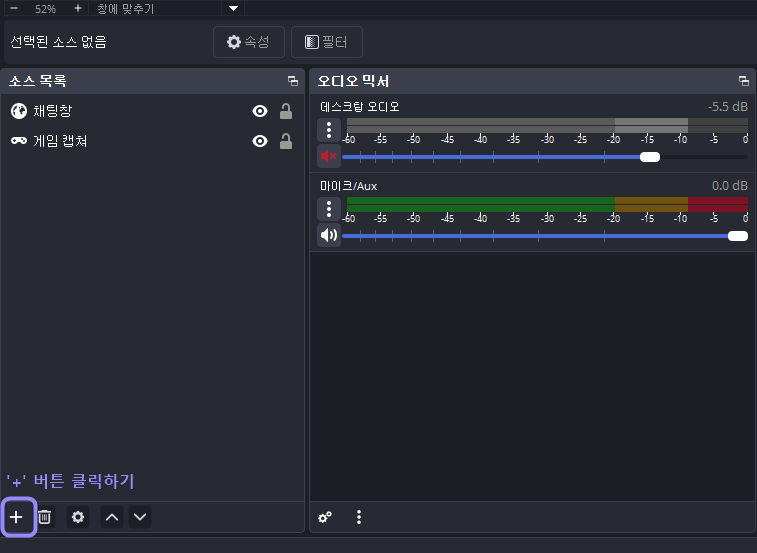Open options menu for 데스크탑 오디오

pos(329,130)
